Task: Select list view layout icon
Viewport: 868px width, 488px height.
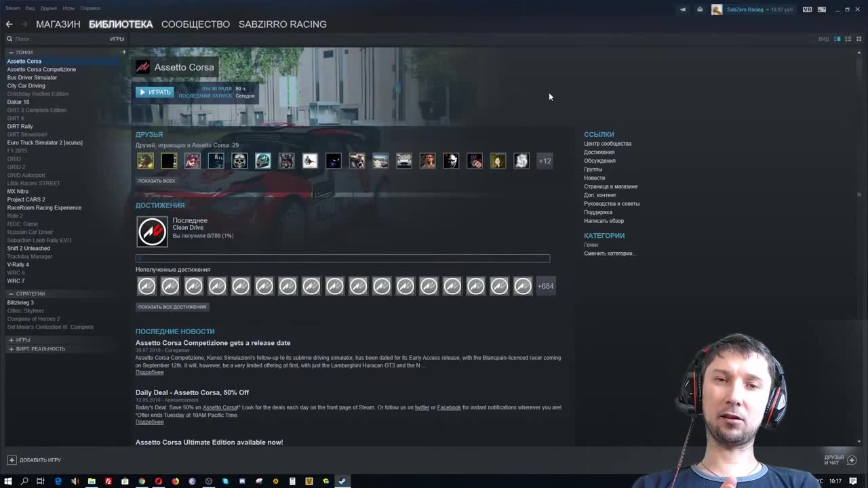Action: point(848,39)
